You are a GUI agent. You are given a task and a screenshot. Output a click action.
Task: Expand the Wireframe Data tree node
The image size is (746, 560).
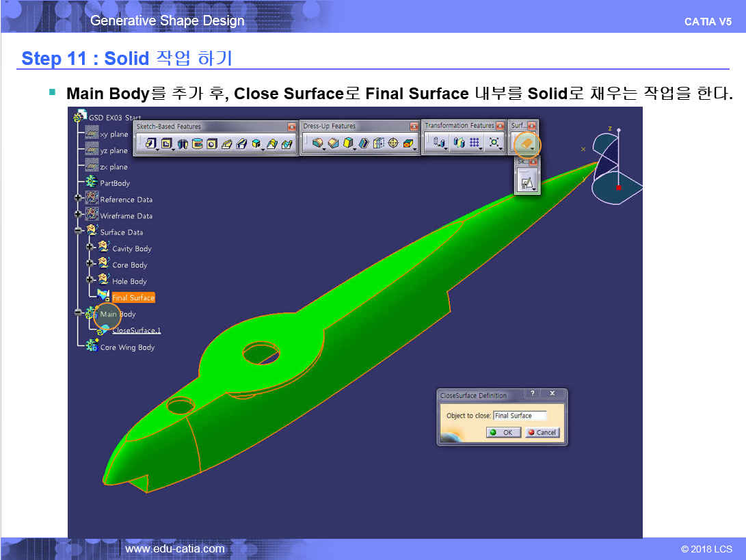coord(79,215)
